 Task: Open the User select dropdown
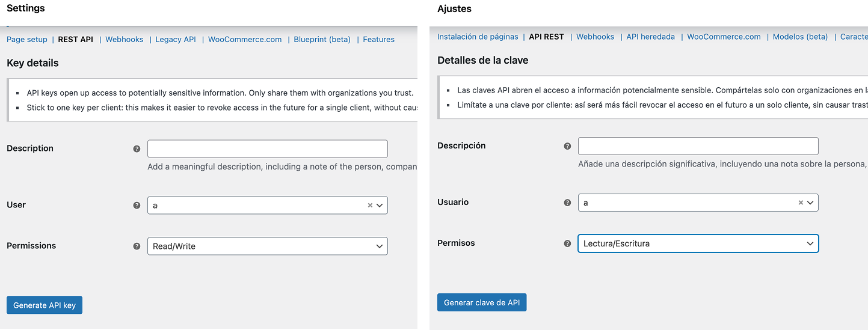click(x=380, y=205)
